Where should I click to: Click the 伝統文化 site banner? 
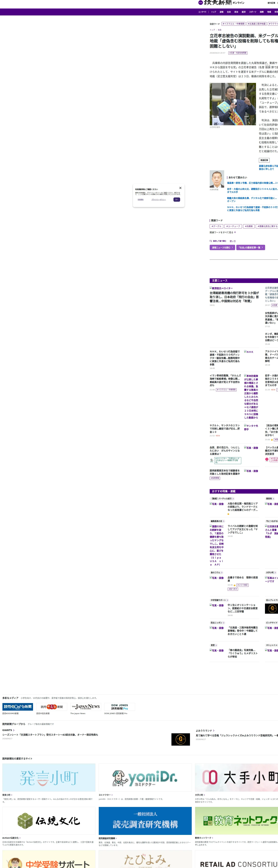coord(49,821)
